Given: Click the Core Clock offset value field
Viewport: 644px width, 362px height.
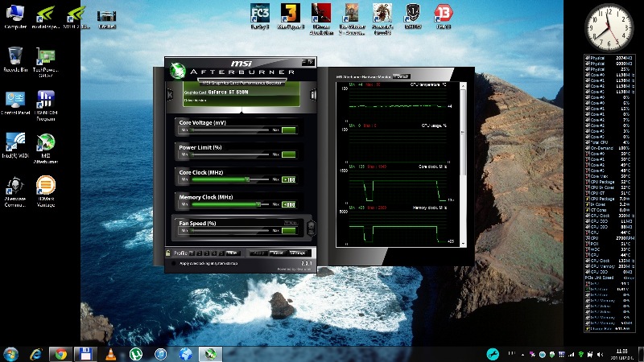Looking at the screenshot, I should coord(289,179).
